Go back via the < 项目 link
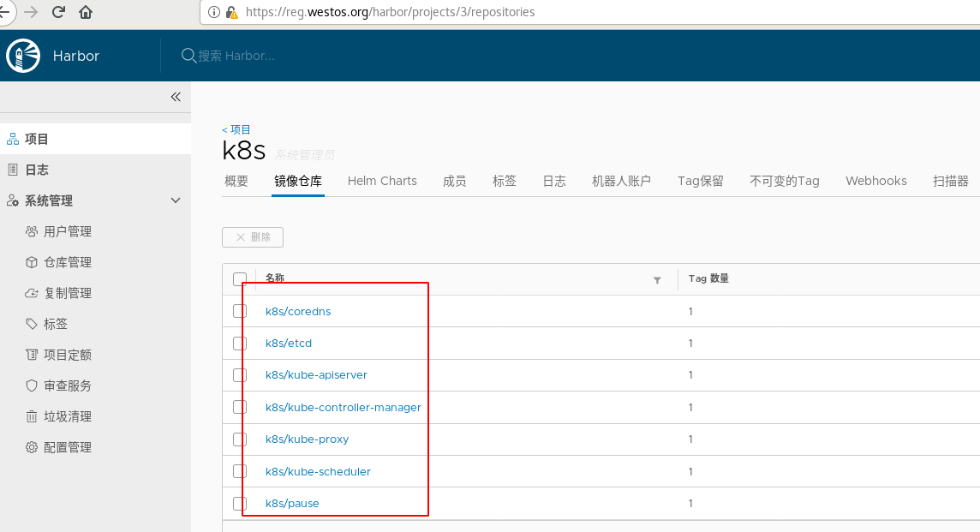 click(x=236, y=129)
